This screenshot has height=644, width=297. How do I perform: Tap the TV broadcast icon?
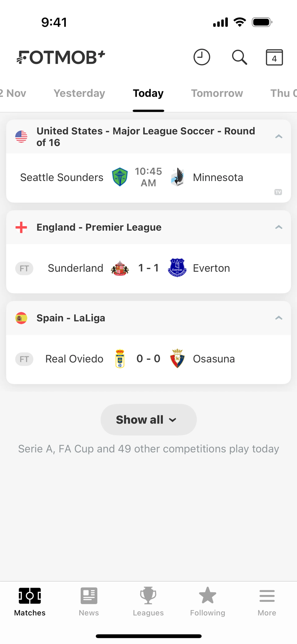[278, 192]
